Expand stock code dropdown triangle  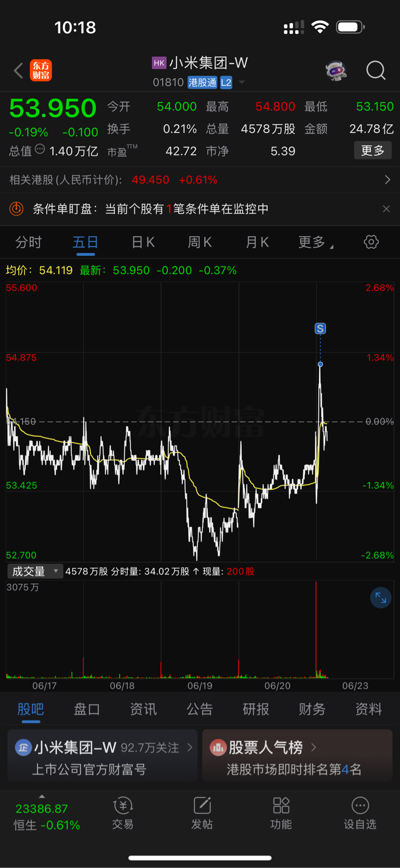point(242,82)
